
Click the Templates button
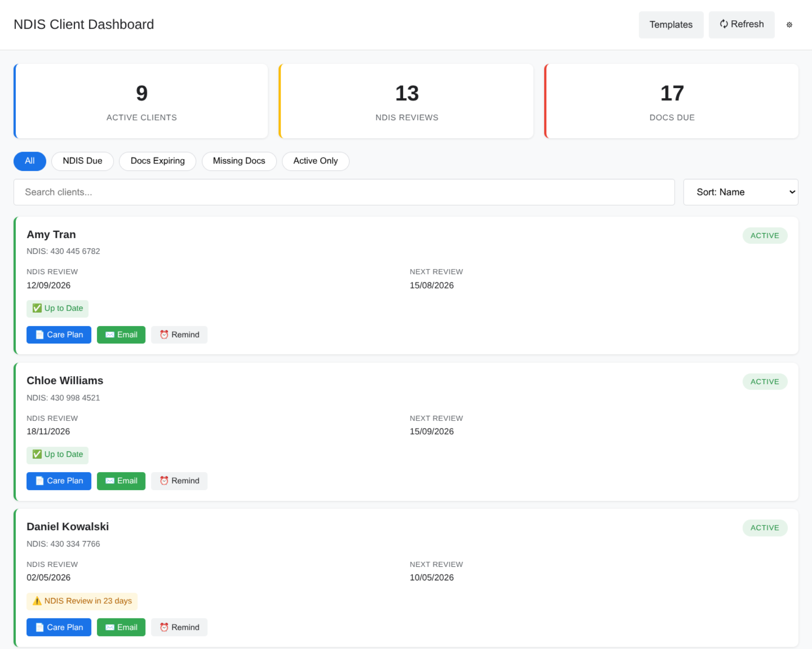pyautogui.click(x=671, y=24)
